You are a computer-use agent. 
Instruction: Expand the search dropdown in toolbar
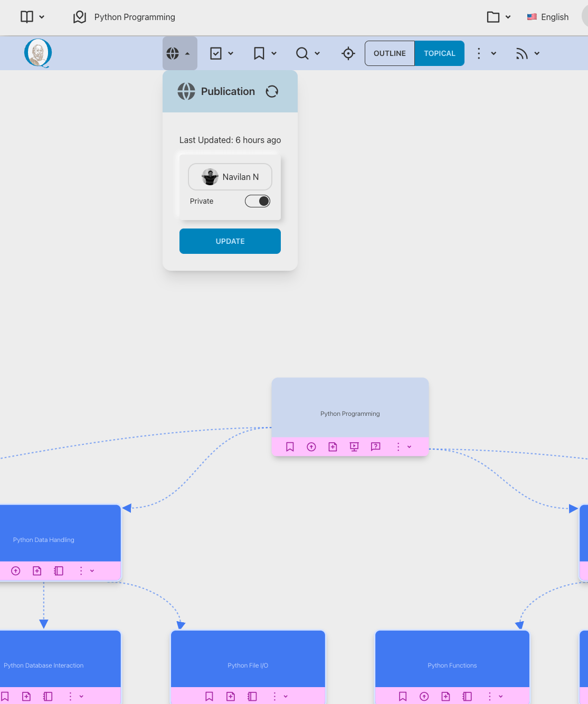(308, 53)
